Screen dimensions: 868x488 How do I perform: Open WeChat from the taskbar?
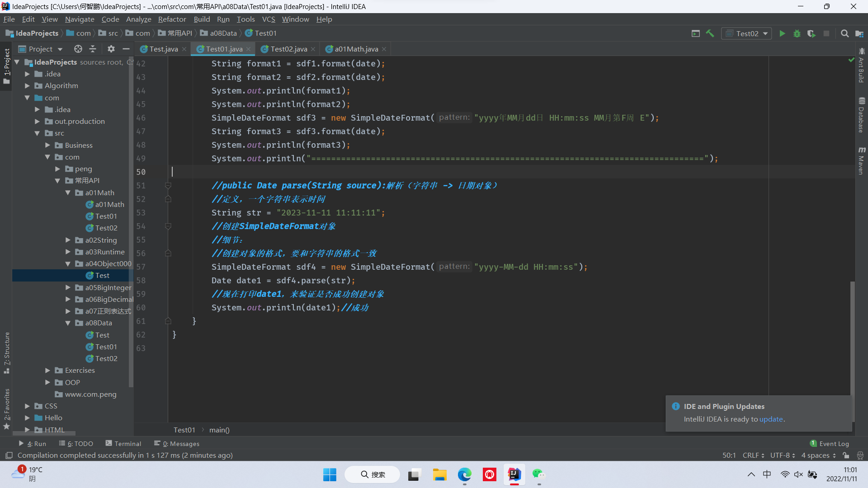538,474
